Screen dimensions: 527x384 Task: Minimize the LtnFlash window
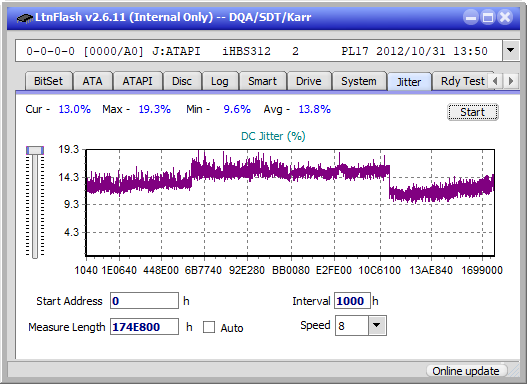point(471,17)
